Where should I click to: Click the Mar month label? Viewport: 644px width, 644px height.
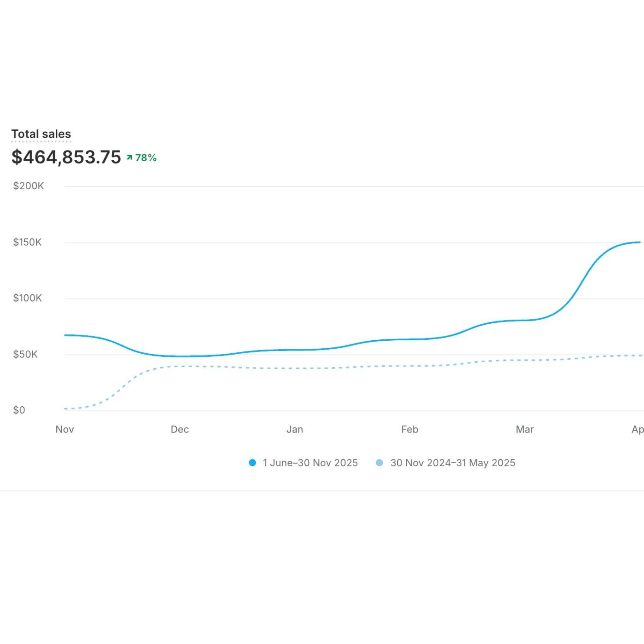pos(525,429)
